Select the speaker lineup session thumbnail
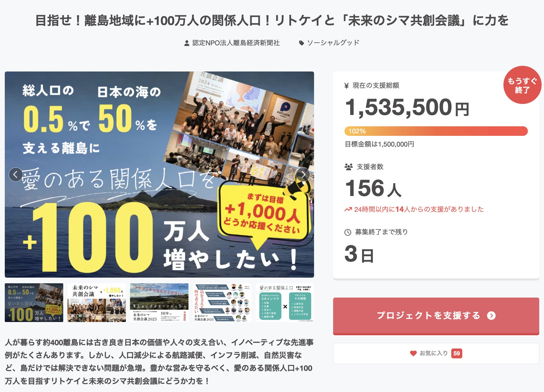Viewport: 544px width, 392px height. (x=222, y=302)
